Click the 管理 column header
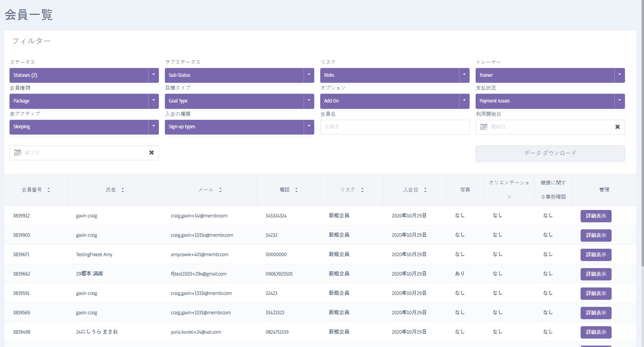The image size is (644, 347). (x=604, y=190)
